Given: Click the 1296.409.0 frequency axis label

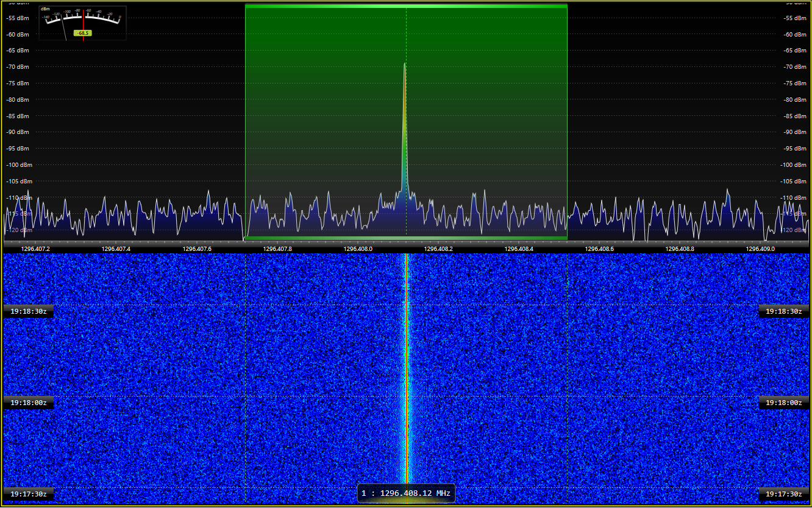Looking at the screenshot, I should (760, 249).
